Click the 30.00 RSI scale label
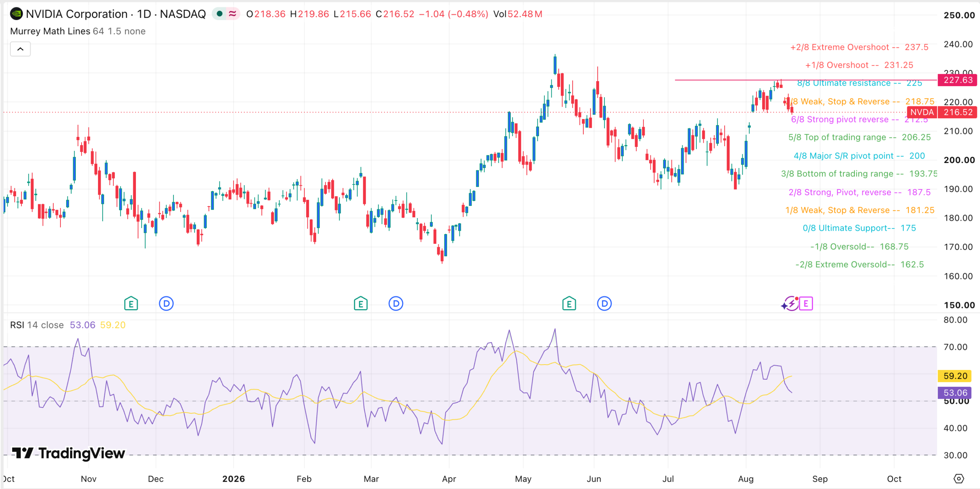 (955, 455)
